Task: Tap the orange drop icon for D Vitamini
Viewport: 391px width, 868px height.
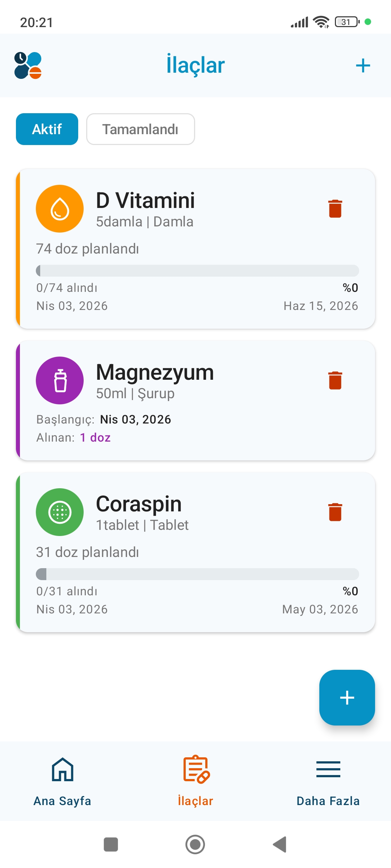Action: [x=60, y=209]
